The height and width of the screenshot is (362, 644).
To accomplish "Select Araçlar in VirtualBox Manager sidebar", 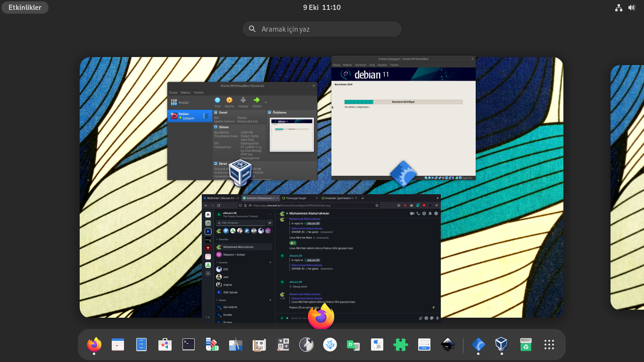I will click(190, 102).
